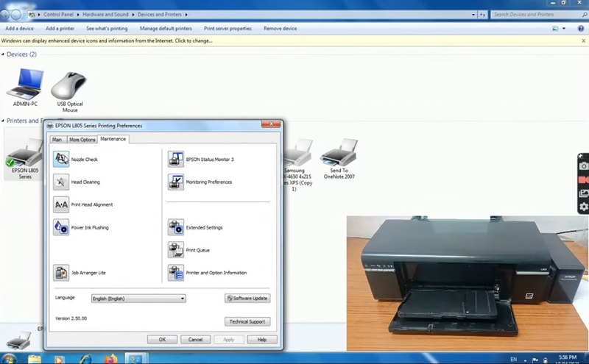The image size is (589, 364).
Task: Click the Control Panel taskbar window
Action: [x=135, y=359]
